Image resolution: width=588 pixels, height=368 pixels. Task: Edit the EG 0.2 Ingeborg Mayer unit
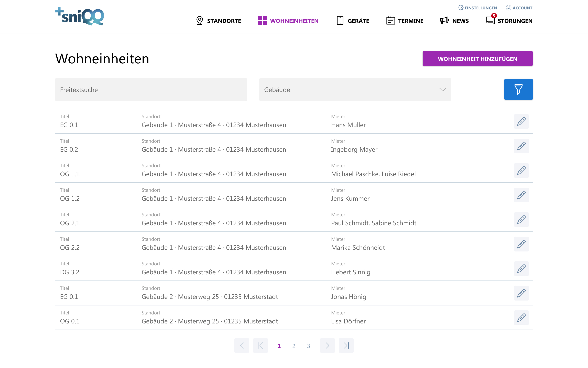[521, 146]
